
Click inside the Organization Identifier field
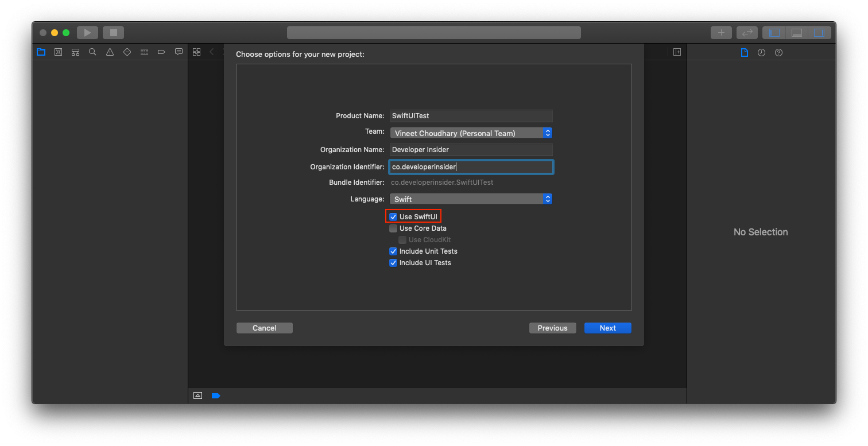[x=471, y=166]
